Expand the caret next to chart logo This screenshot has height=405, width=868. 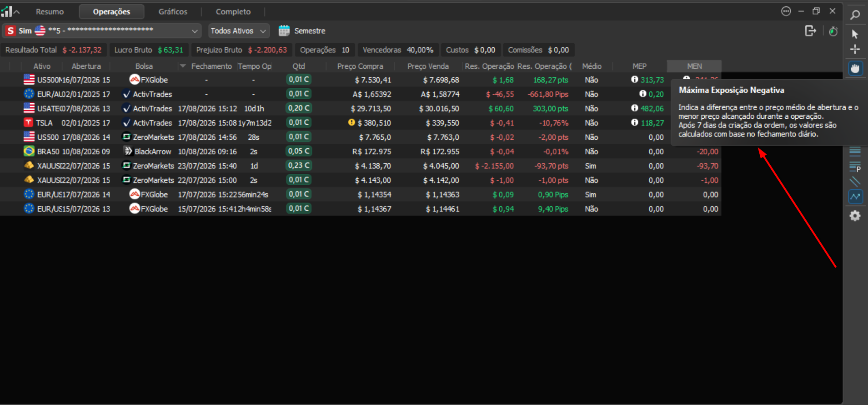17,11
